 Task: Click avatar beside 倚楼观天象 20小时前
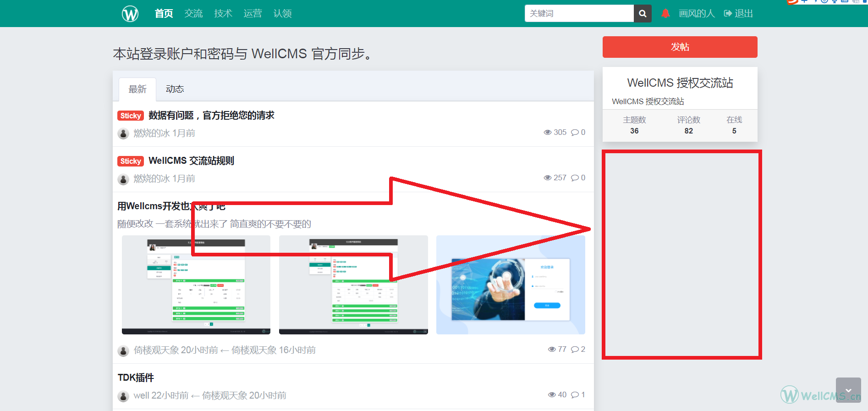123,350
